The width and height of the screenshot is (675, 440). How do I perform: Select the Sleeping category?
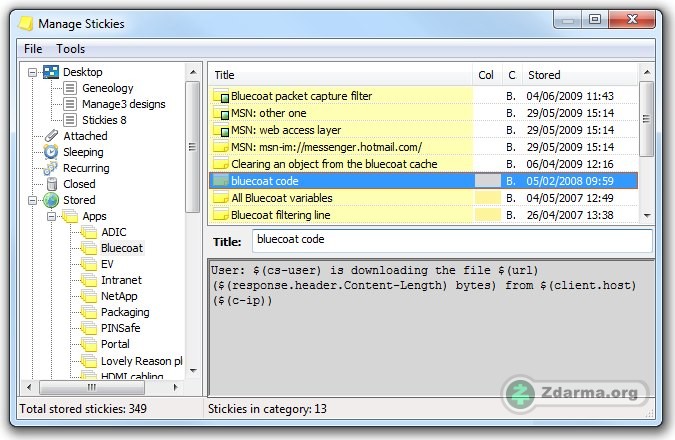(x=83, y=152)
